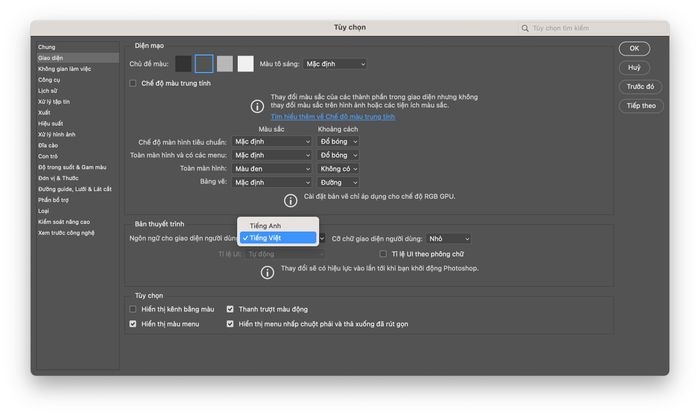700x416 pixels.
Task: Open Xem trước công nghệ category
Action: pos(78,233)
